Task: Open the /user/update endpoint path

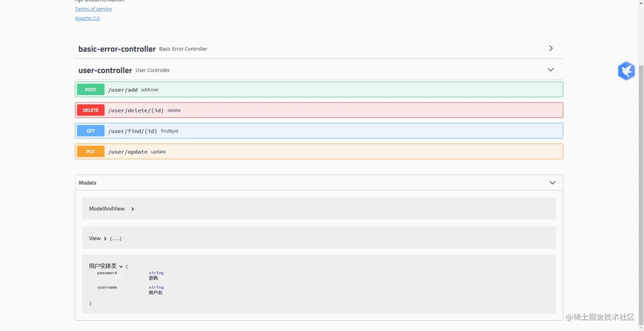Action: 128,152
